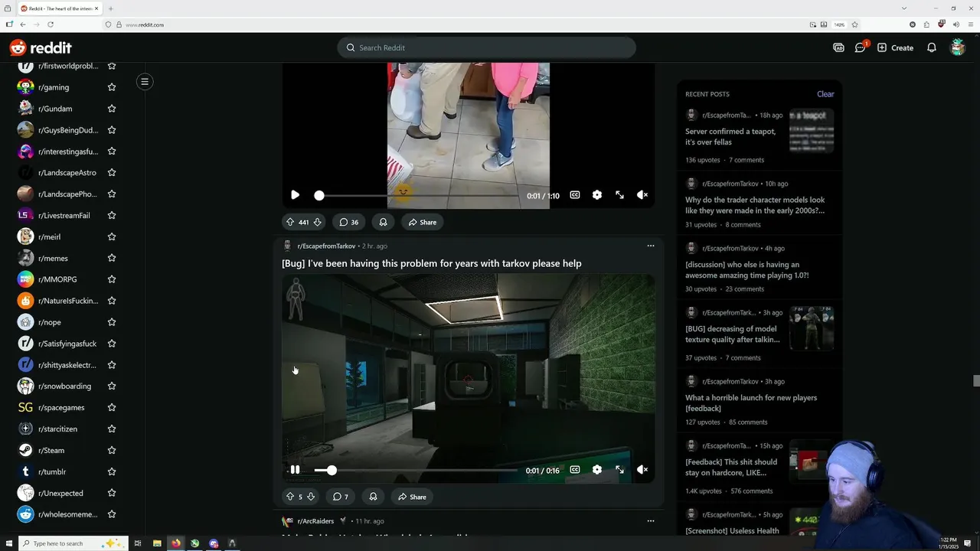Click the Reddit logo home link
The width and height of the screenshot is (980, 551).
pos(41,47)
